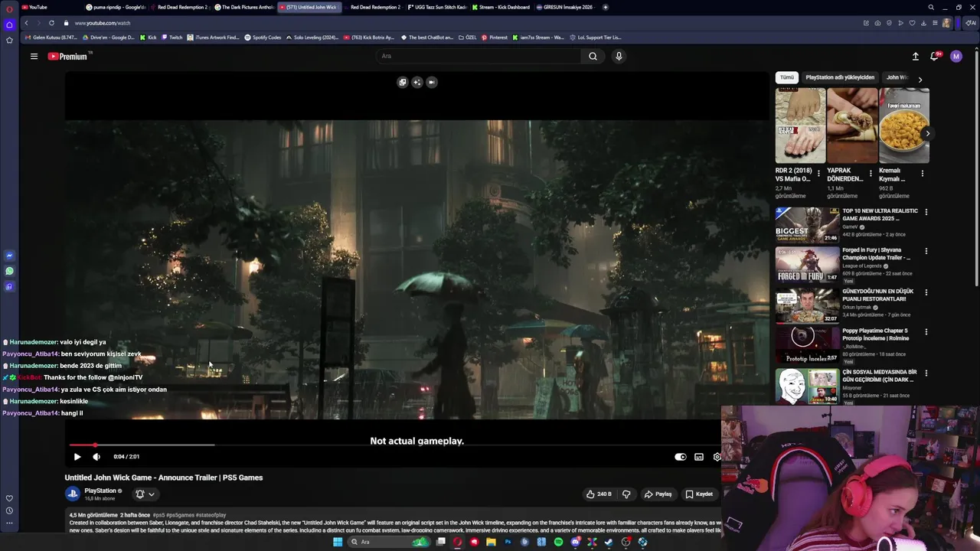Dislike the video thumbs-down
Screen dimensions: 980x551
pyautogui.click(x=626, y=494)
